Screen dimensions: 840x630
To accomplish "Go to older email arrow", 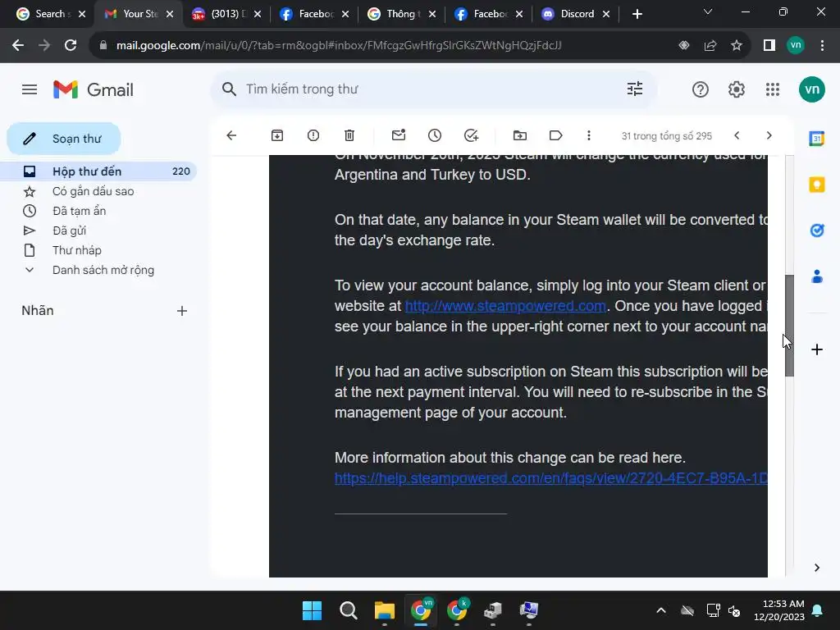I will point(769,135).
